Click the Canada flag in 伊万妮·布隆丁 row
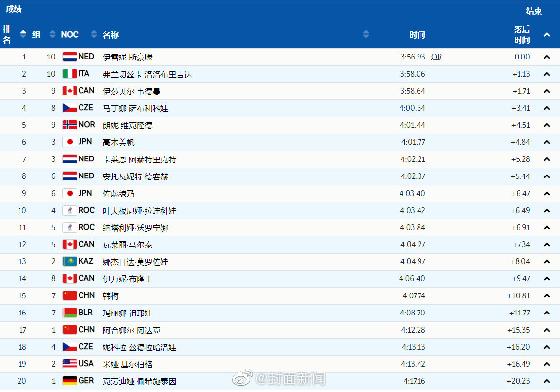560x392 pixels. pyautogui.click(x=70, y=278)
